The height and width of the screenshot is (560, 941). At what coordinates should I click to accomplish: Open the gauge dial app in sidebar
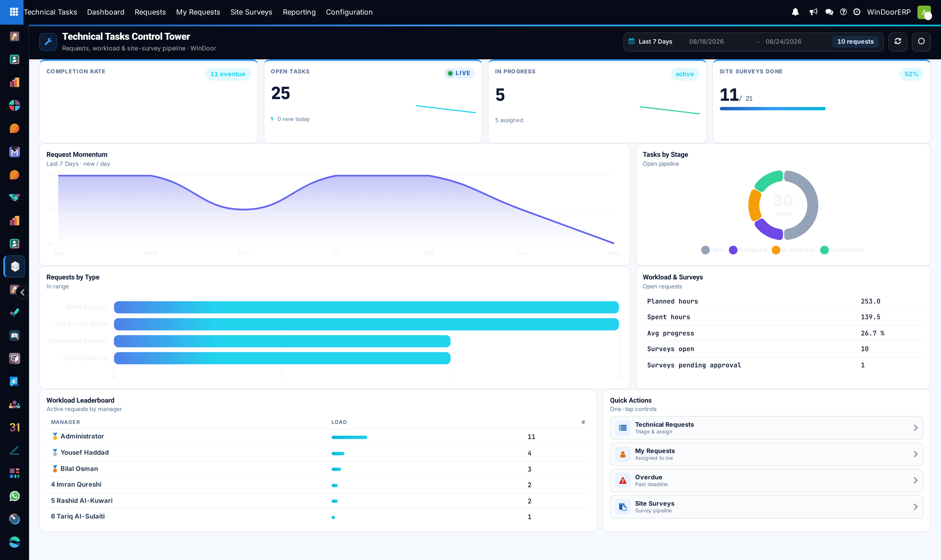coord(14,519)
